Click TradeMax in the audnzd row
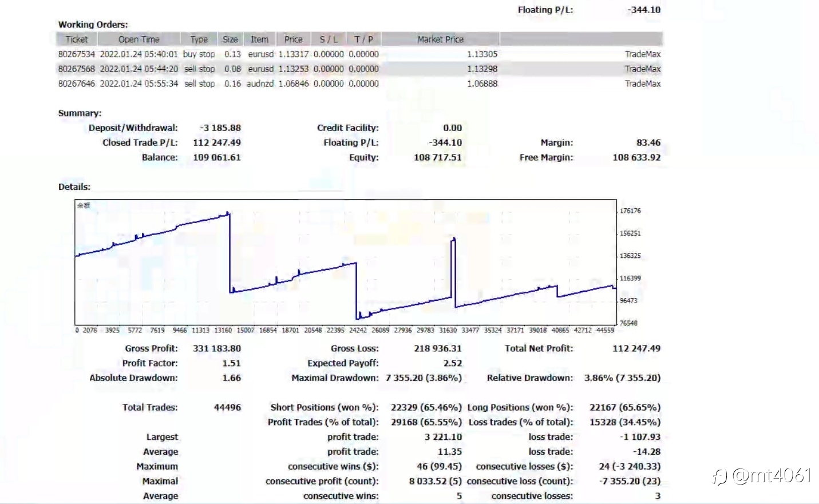819x504 pixels. (643, 84)
